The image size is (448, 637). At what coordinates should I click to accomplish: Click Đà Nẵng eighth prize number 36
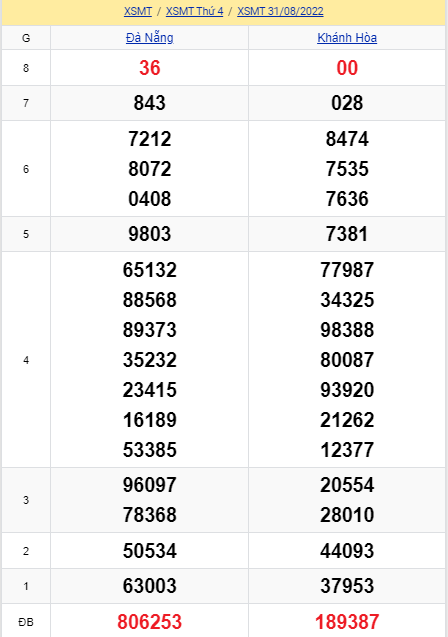149,68
